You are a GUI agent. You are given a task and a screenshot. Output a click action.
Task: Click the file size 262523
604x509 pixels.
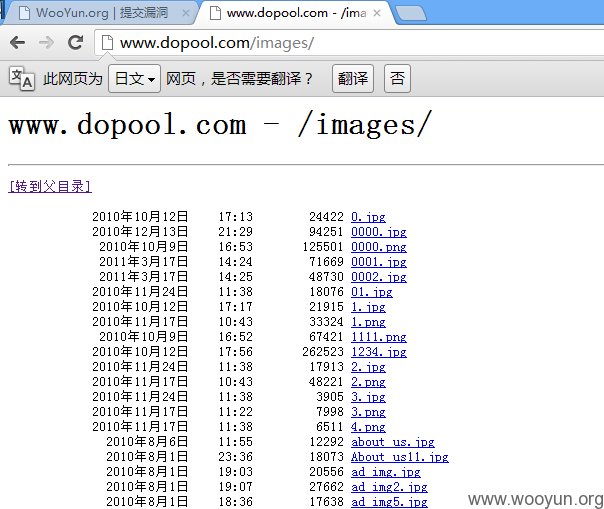(323, 352)
